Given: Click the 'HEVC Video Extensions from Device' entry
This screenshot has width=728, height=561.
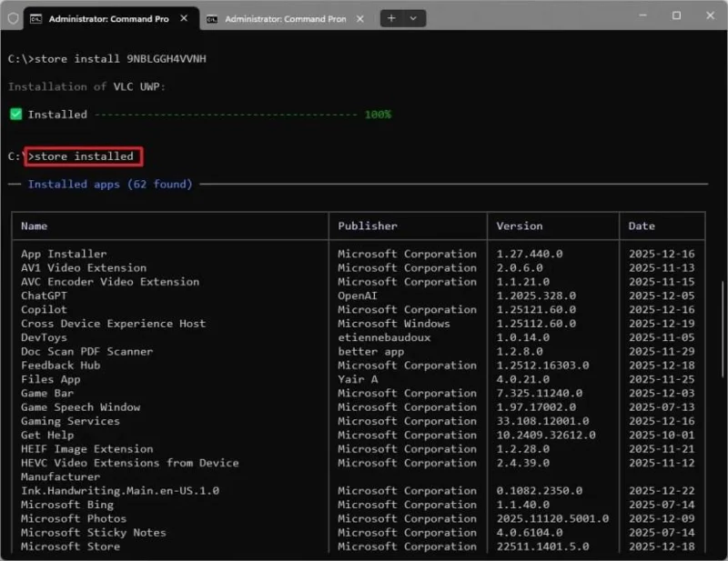Looking at the screenshot, I should (x=130, y=463).
